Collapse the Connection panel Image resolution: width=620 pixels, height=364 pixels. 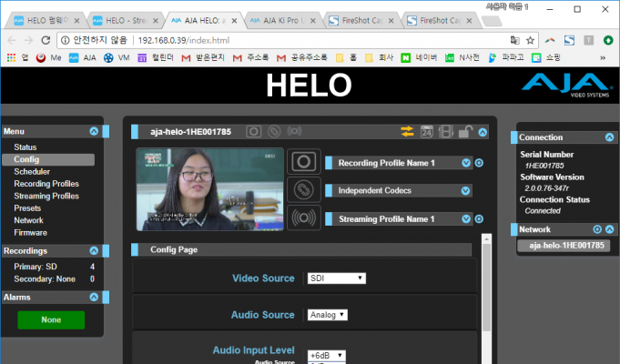[609, 137]
